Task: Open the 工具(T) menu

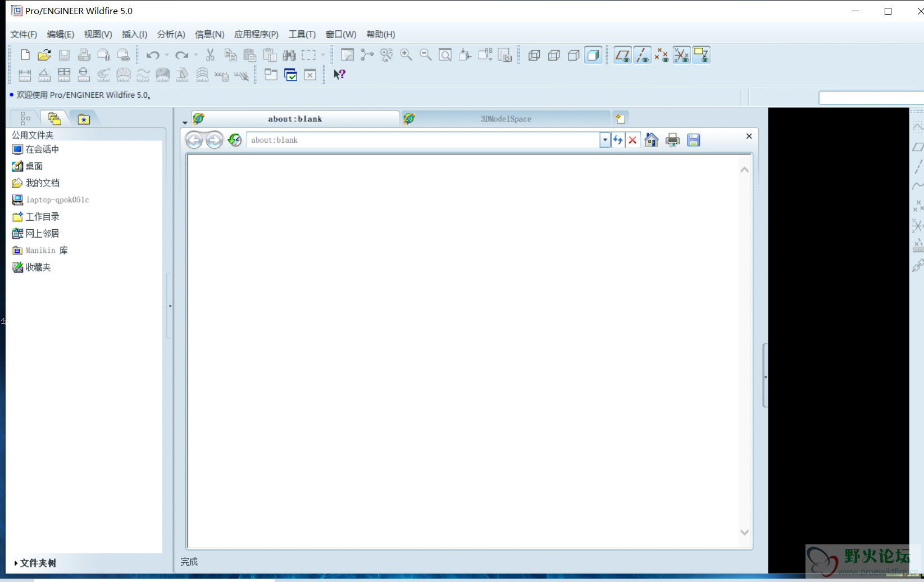Action: pos(302,34)
